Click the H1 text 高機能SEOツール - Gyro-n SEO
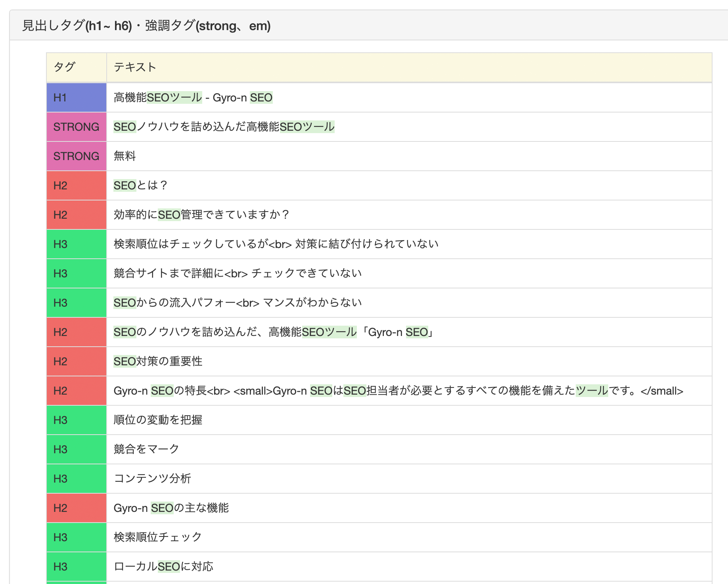728x584 pixels. pyautogui.click(x=193, y=97)
